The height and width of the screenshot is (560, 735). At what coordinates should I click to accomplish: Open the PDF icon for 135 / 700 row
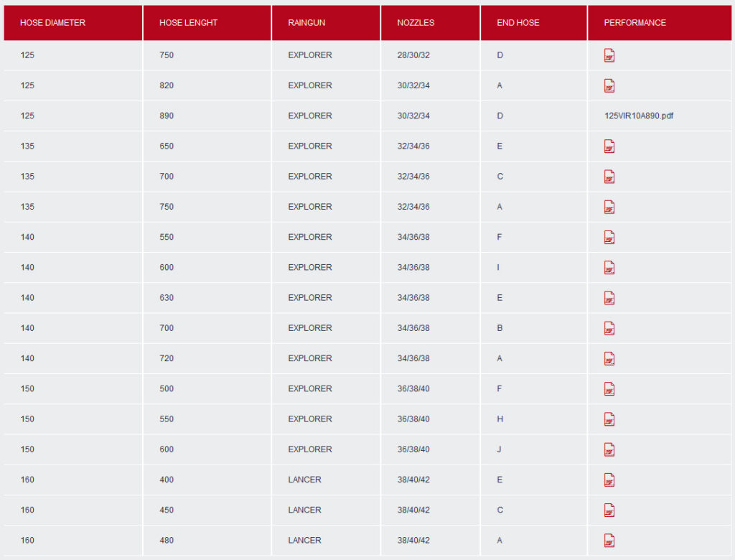(609, 177)
